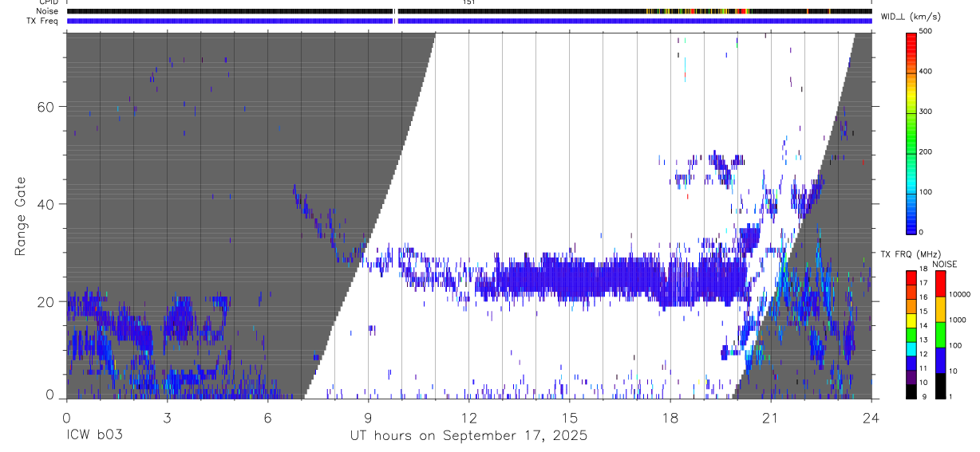Click the red NOISE colorbar segment above 10000

[939, 282]
